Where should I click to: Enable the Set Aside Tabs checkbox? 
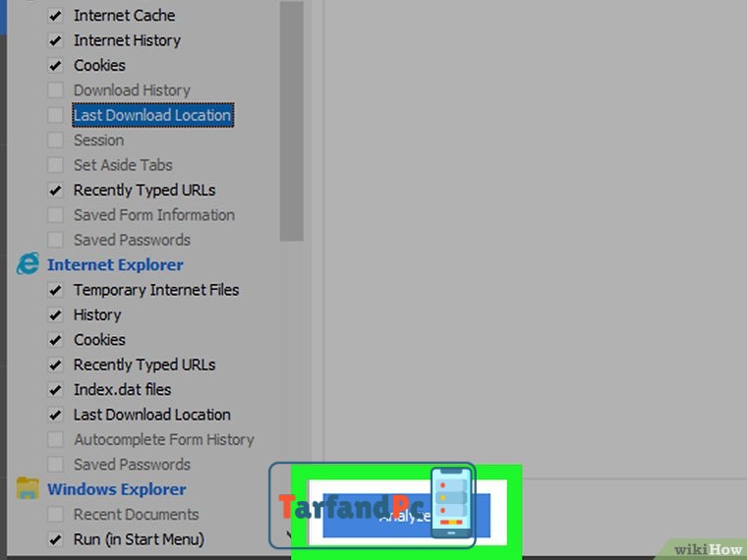click(55, 165)
